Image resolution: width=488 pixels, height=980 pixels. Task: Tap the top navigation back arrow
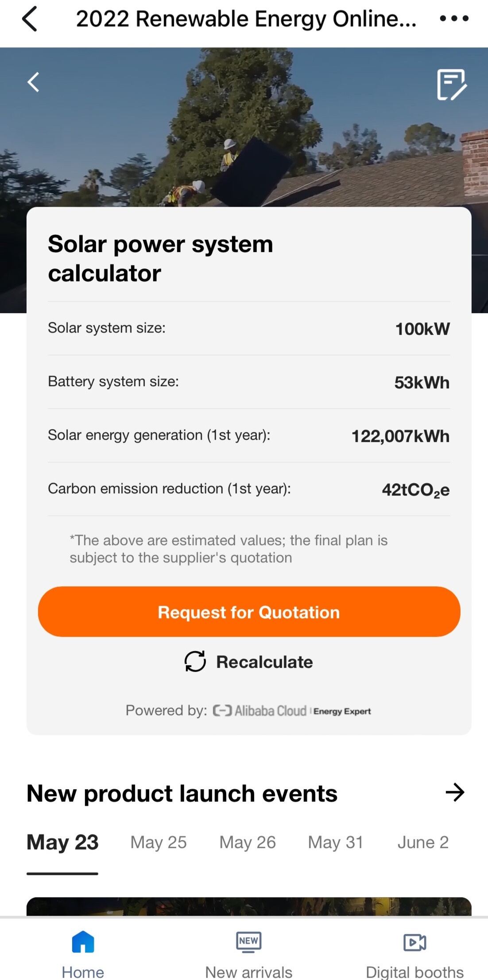[x=30, y=19]
